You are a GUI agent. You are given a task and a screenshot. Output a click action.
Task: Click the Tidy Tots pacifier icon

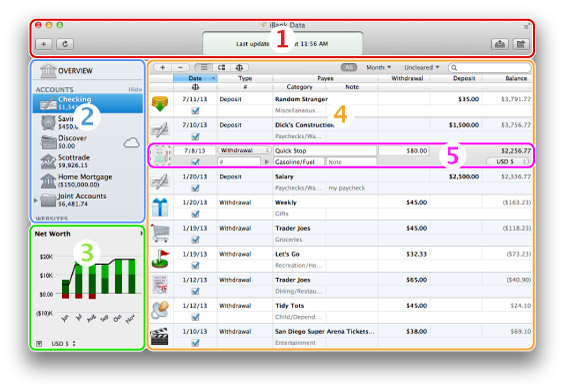pos(160,310)
